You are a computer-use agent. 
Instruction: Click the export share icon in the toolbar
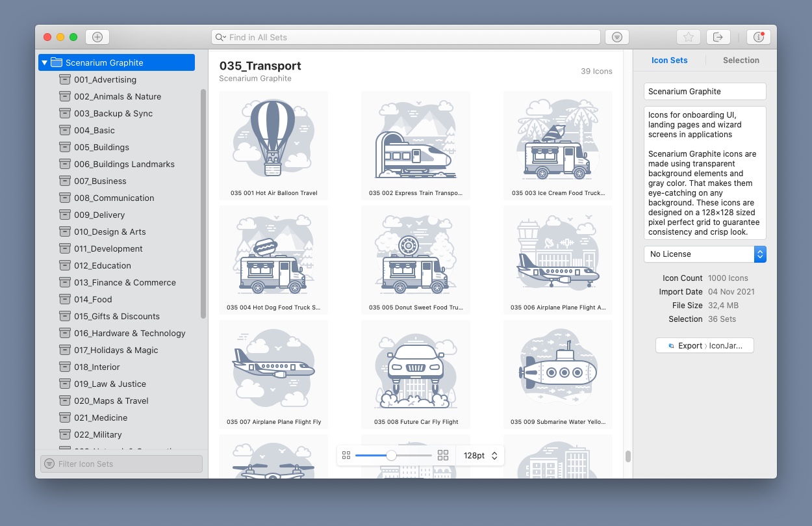(718, 37)
